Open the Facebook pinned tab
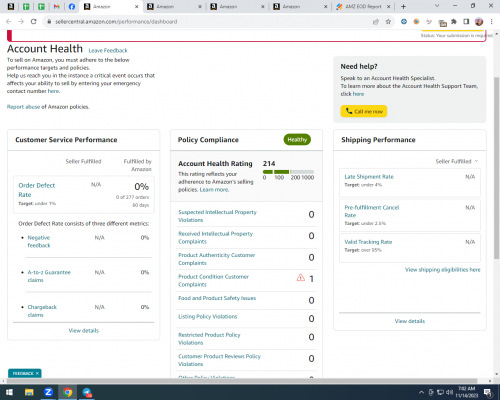The height and width of the screenshot is (400, 500). click(x=72, y=6)
